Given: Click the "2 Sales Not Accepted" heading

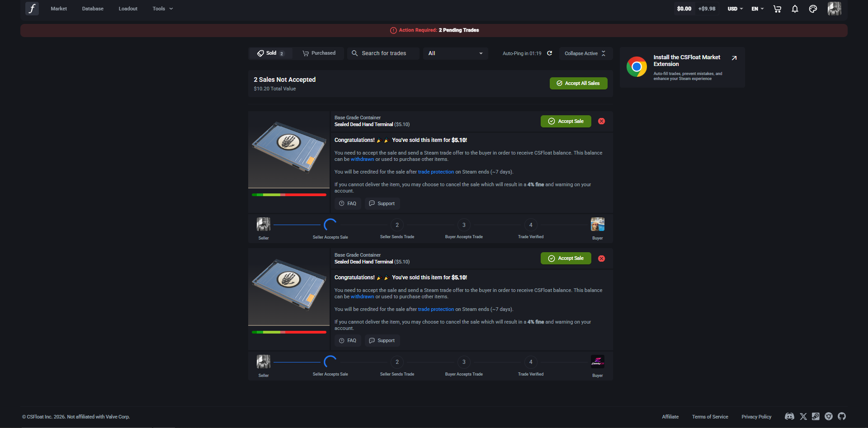Looking at the screenshot, I should point(285,80).
